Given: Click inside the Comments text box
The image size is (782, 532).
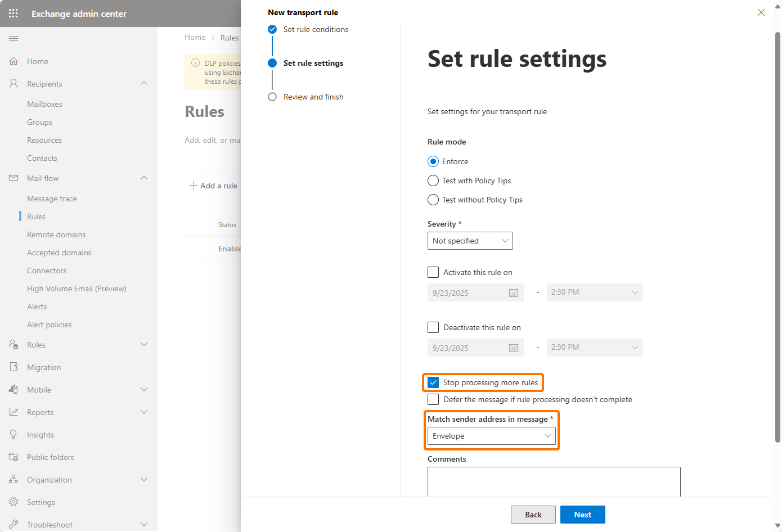Looking at the screenshot, I should coord(554,481).
